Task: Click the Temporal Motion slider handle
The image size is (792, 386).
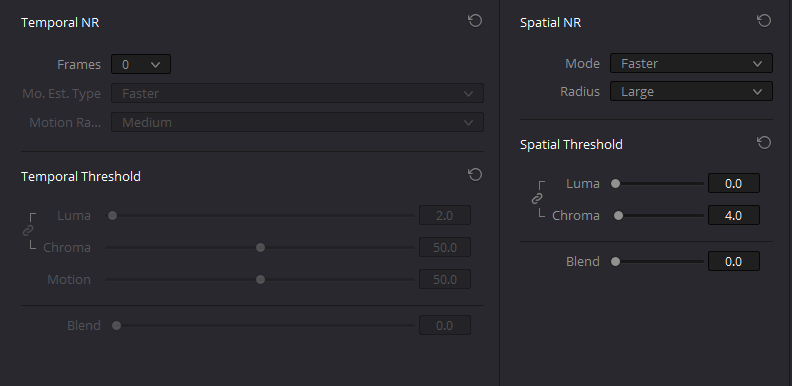Action: coord(261,279)
